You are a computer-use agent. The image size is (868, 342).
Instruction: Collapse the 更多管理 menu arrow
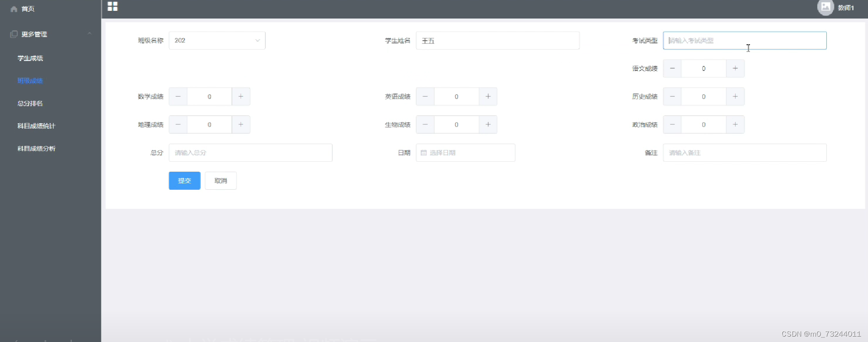[x=90, y=34]
